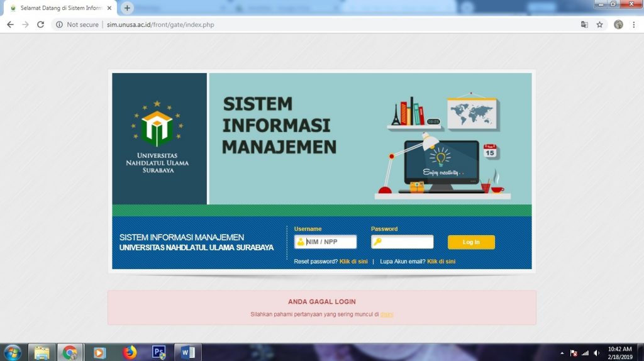Viewport: 644px width, 361px height.
Task: Launch Firefox from the taskbar
Action: point(130,352)
